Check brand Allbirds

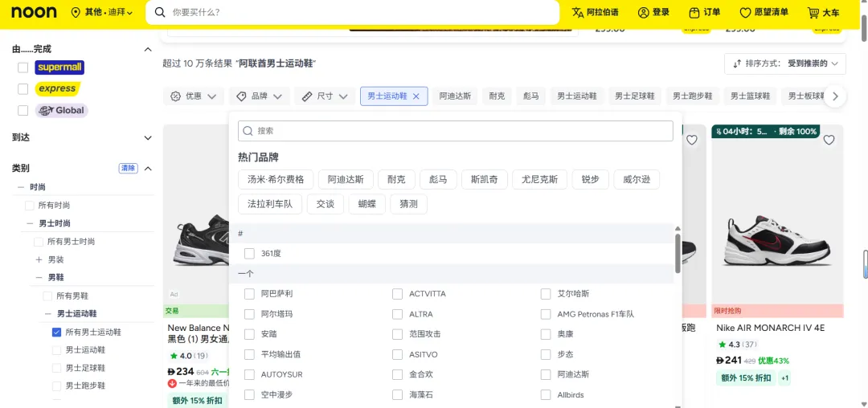point(546,394)
